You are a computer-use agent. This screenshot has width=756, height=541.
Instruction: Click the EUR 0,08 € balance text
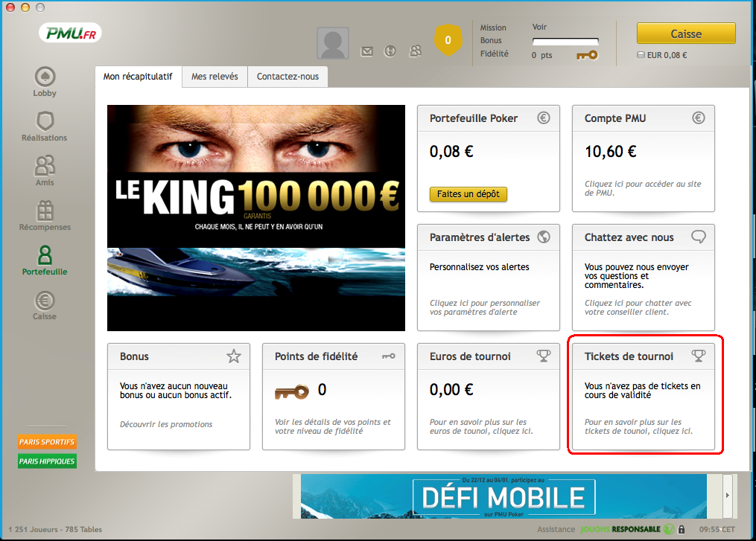667,55
